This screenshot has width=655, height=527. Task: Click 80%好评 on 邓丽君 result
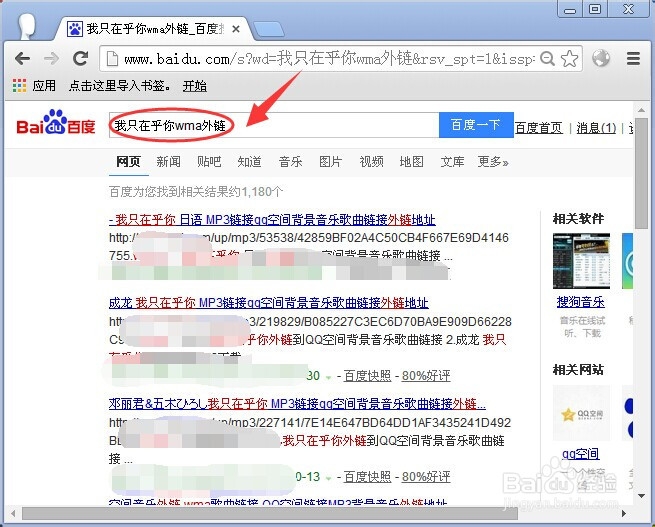tap(426, 477)
